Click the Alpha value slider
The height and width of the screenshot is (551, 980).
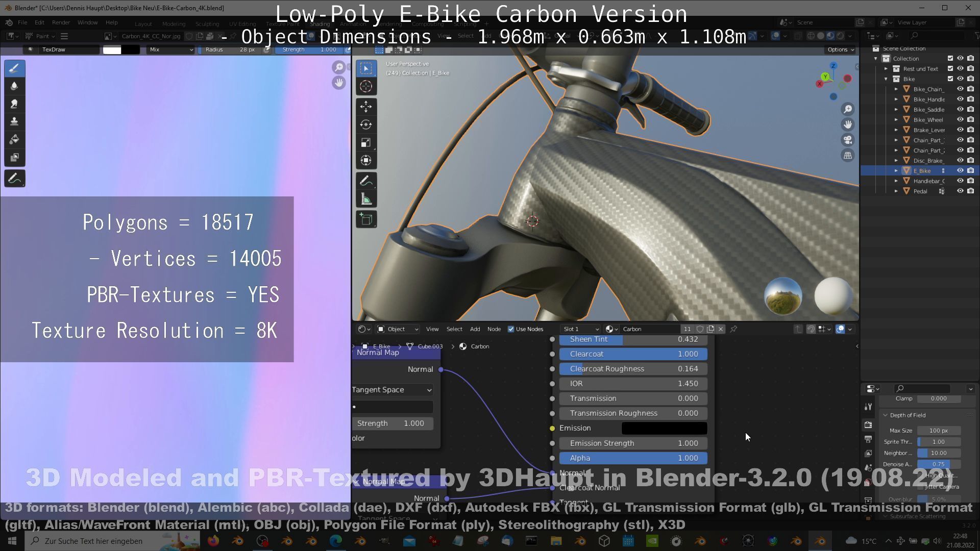633,458
